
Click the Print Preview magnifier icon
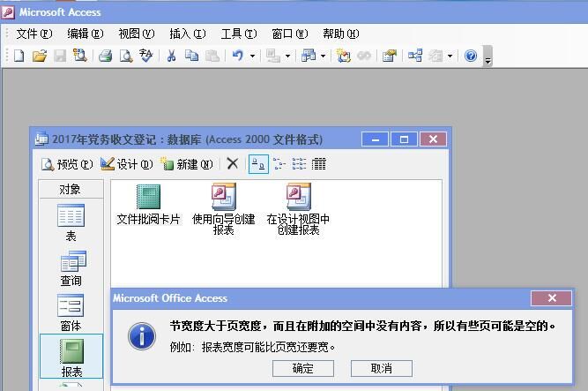point(126,56)
